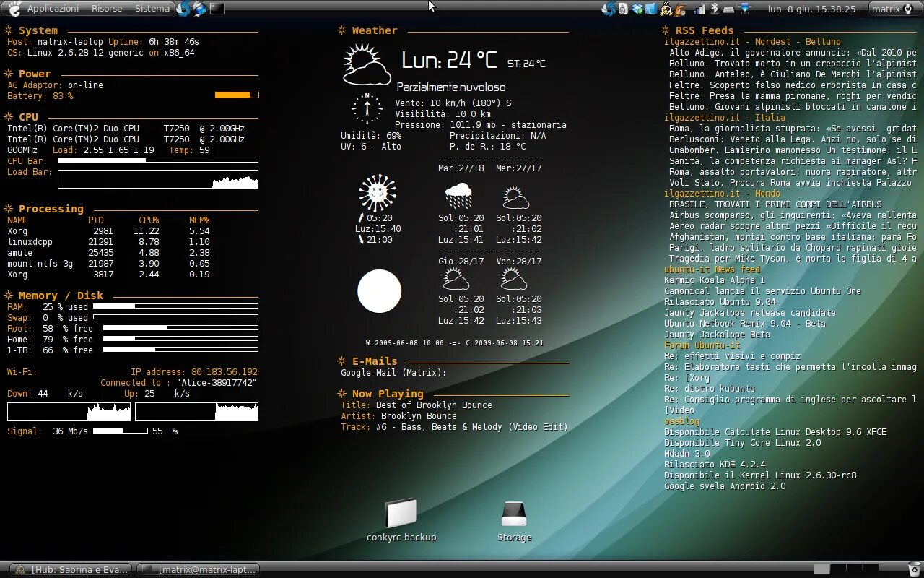Click the trash icon in bottom panel

click(x=915, y=569)
